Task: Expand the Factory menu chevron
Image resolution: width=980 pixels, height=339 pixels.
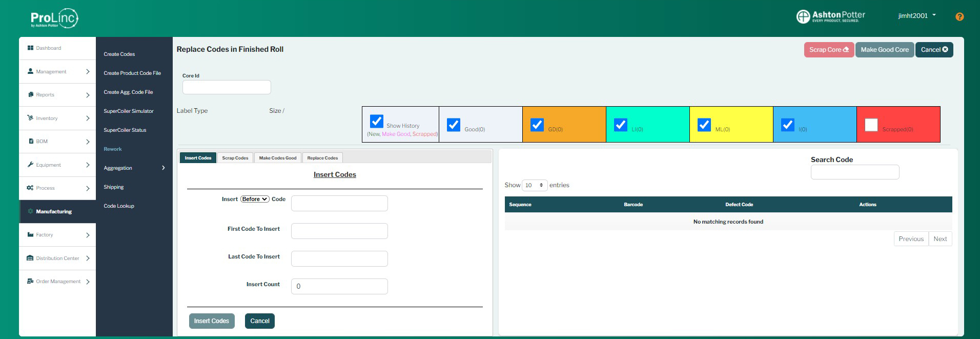Action: pos(88,235)
